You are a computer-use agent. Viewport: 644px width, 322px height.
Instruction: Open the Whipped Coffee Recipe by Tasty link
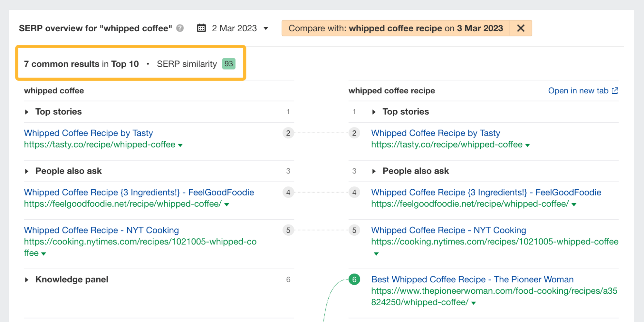coord(88,133)
